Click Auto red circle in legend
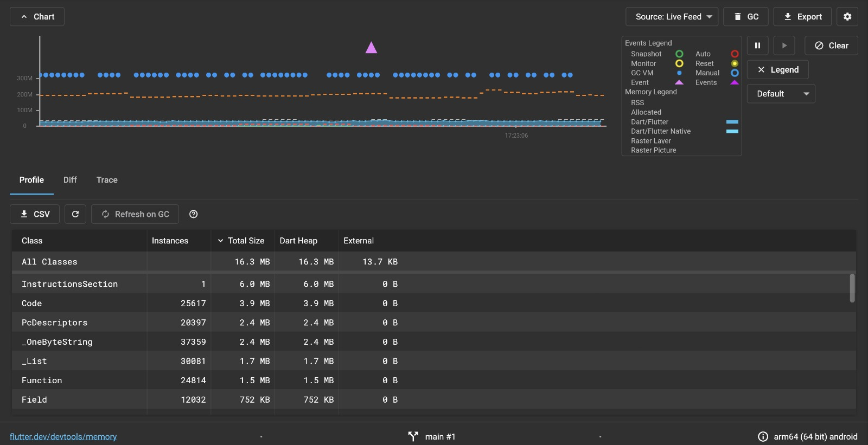868x445 pixels. (x=735, y=54)
